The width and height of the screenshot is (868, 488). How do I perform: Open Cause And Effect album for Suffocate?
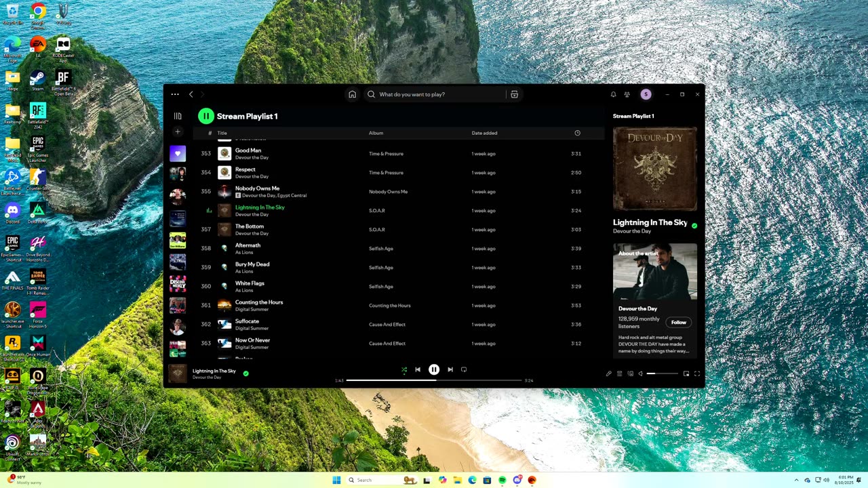(387, 325)
